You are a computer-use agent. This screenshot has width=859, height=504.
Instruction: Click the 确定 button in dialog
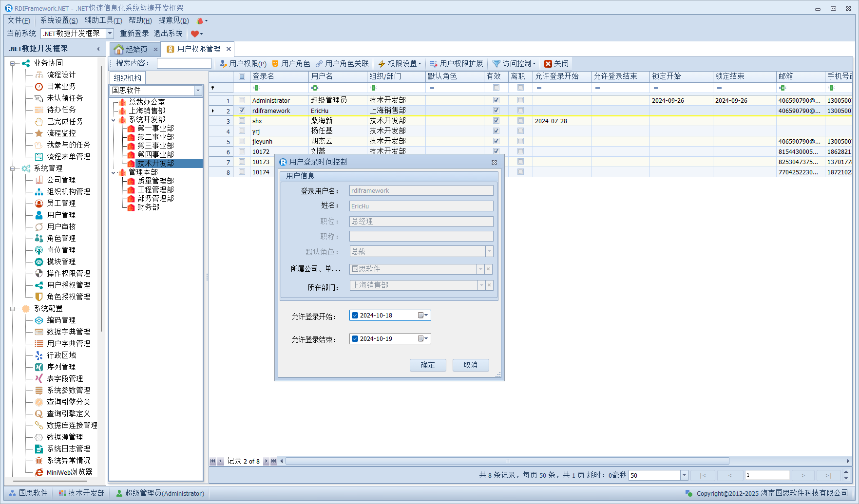pyautogui.click(x=428, y=365)
